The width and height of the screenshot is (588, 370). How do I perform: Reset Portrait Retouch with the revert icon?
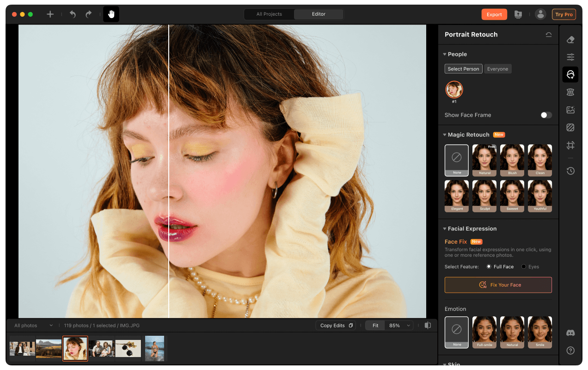pyautogui.click(x=549, y=35)
